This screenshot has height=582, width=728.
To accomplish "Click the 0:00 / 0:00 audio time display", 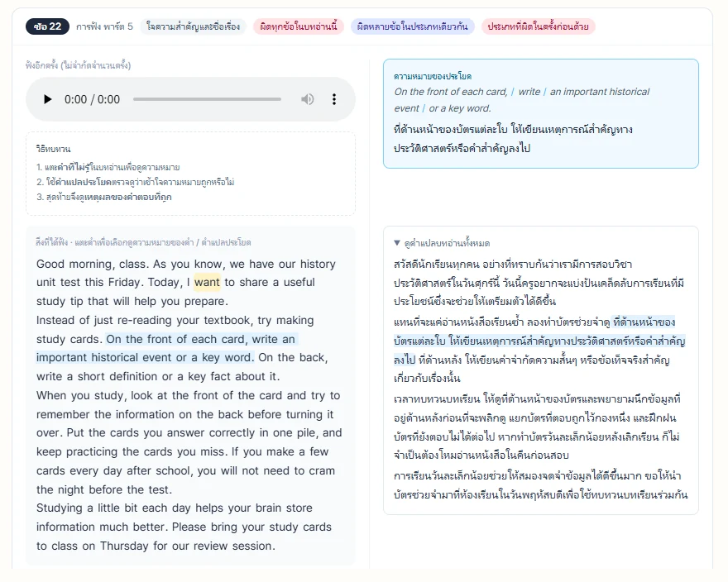I will (x=92, y=99).
